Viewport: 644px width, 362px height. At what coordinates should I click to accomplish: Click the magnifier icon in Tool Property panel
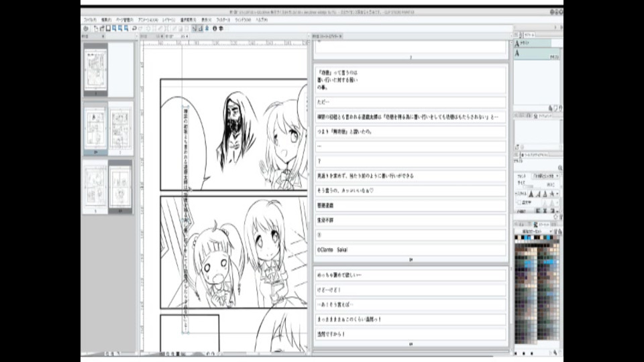tap(560, 168)
